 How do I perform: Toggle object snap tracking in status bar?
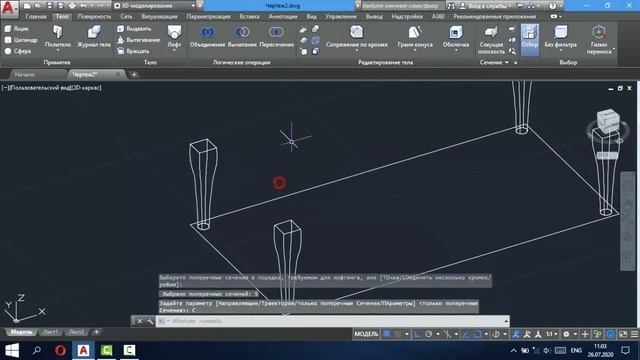tap(466, 334)
